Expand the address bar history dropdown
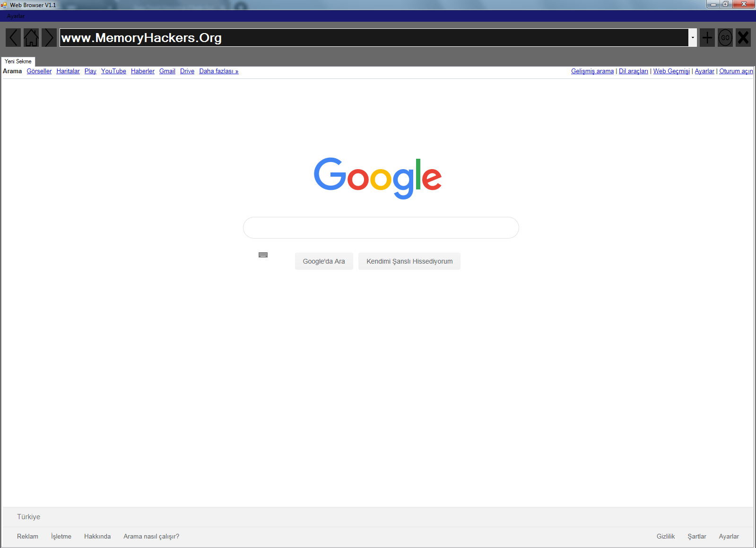Image resolution: width=756 pixels, height=548 pixels. 693,38
